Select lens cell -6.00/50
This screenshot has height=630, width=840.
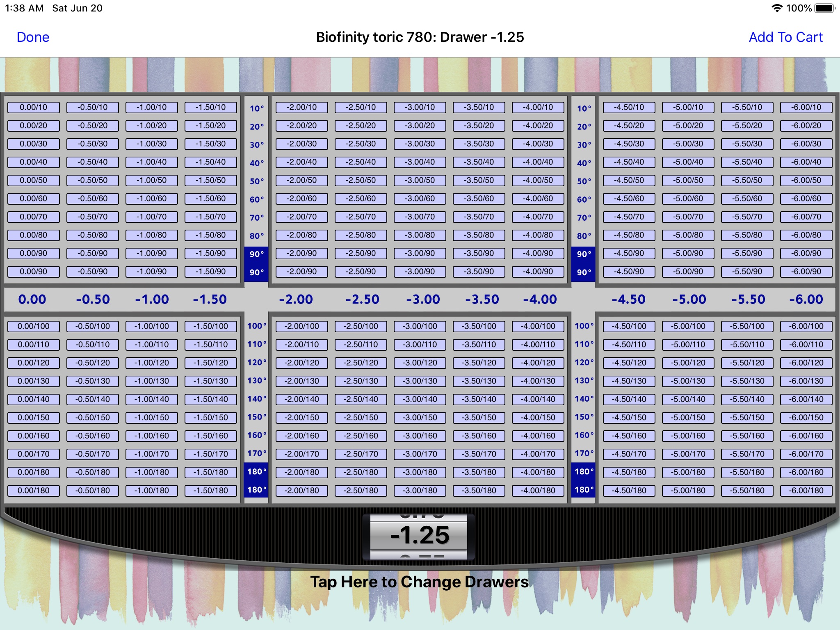click(x=806, y=180)
